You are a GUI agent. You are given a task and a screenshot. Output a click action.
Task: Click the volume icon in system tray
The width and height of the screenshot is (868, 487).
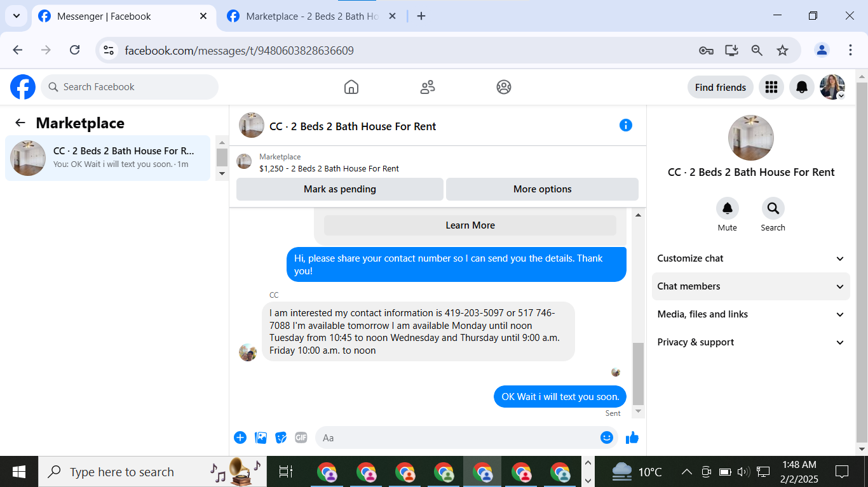coord(743,472)
